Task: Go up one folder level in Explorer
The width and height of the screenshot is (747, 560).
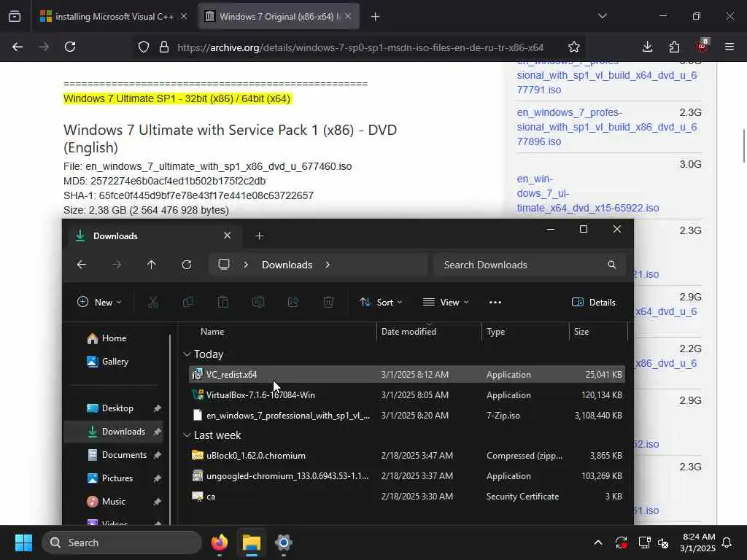Action: tap(152, 265)
